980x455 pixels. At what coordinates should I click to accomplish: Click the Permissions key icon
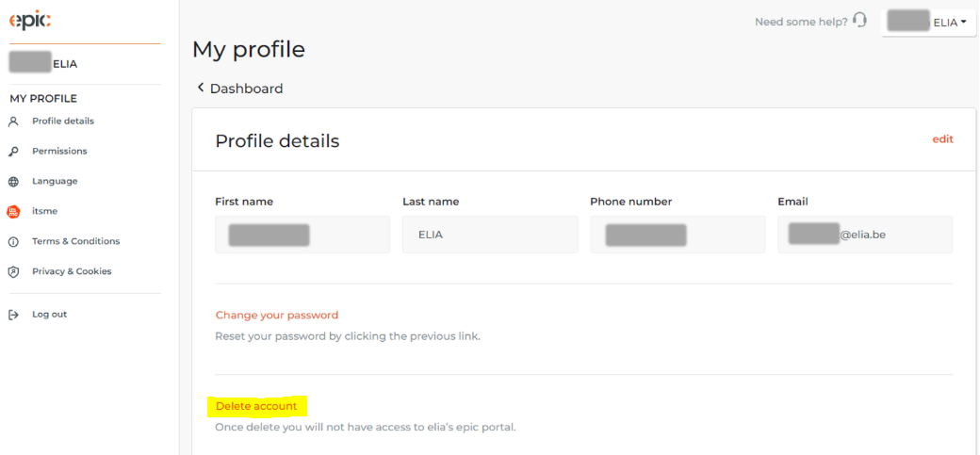tap(13, 152)
